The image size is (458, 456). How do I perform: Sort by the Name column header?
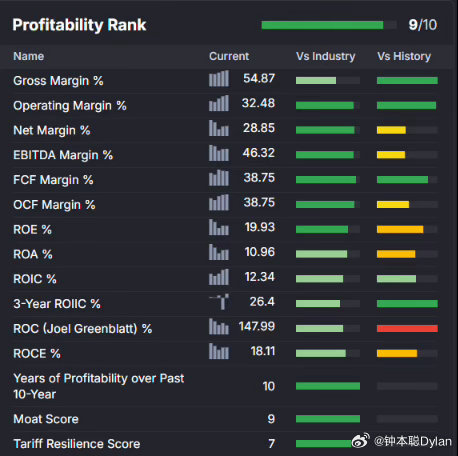29,56
